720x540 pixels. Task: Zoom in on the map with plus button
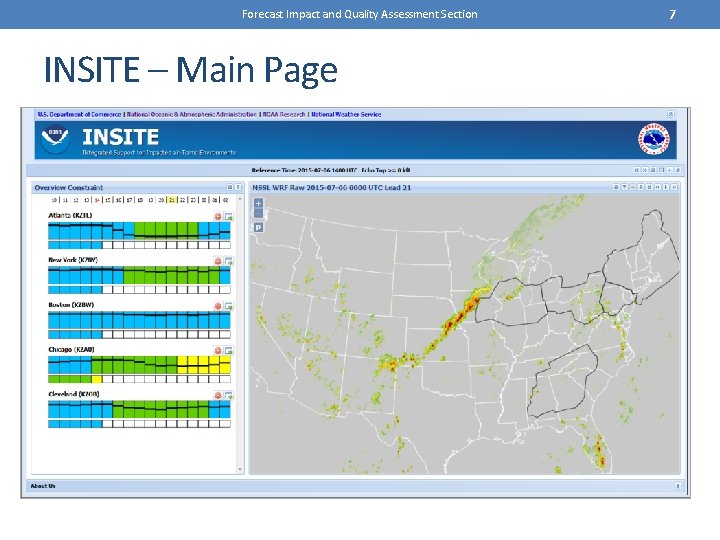pyautogui.click(x=259, y=203)
